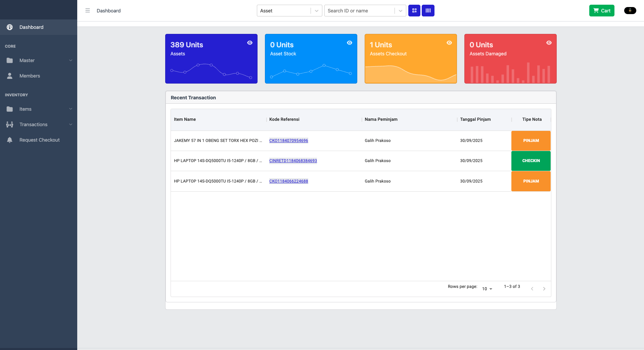644x350 pixels.
Task: Open reference link CKO1184070954696
Action: pos(288,141)
